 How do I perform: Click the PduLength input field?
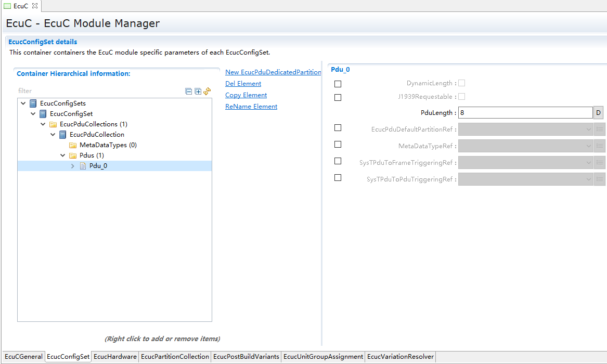(x=525, y=113)
